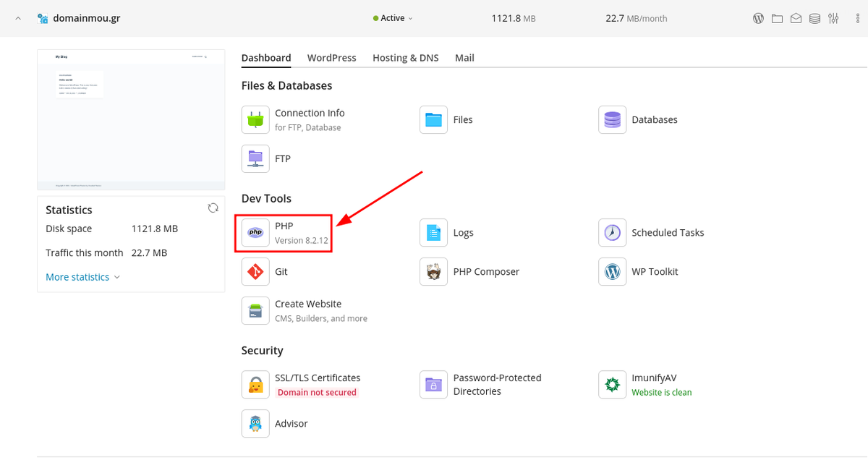Viewport: 868px width, 460px height.
Task: Open the Password-Protected Directories icon
Action: pos(434,385)
